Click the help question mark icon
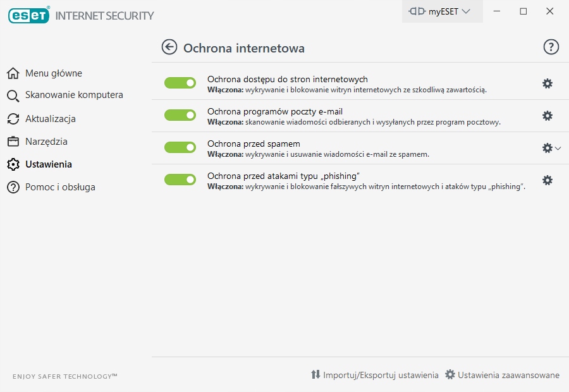Screen dimensions: 569x392 (x=551, y=47)
